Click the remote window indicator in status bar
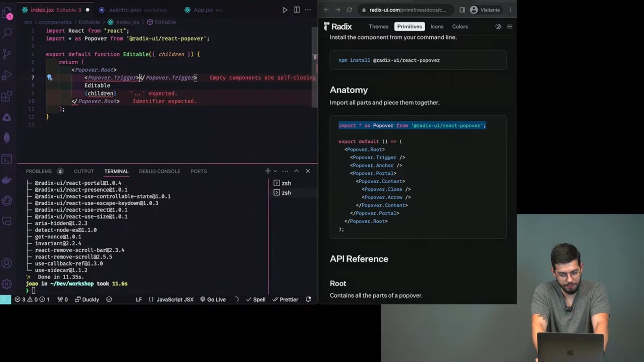The height and width of the screenshot is (362, 644). (x=6, y=300)
